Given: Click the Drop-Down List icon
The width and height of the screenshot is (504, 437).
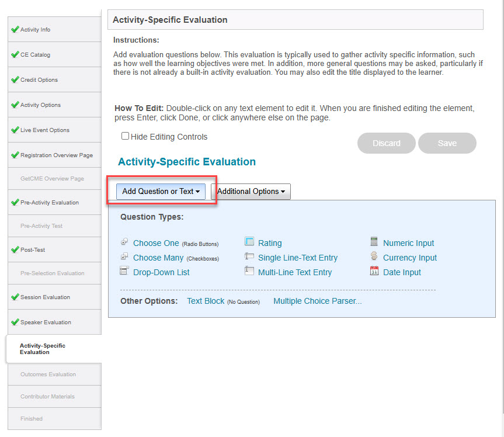Looking at the screenshot, I should coord(124,270).
